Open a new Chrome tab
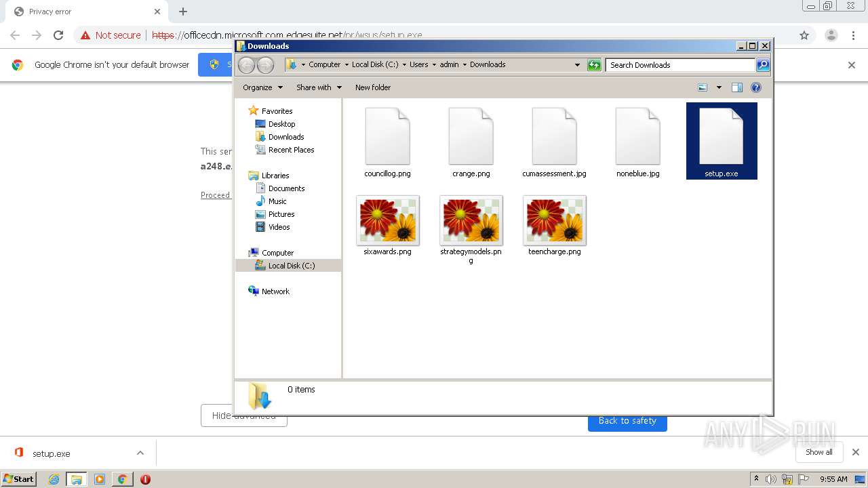The image size is (868, 488). click(183, 12)
